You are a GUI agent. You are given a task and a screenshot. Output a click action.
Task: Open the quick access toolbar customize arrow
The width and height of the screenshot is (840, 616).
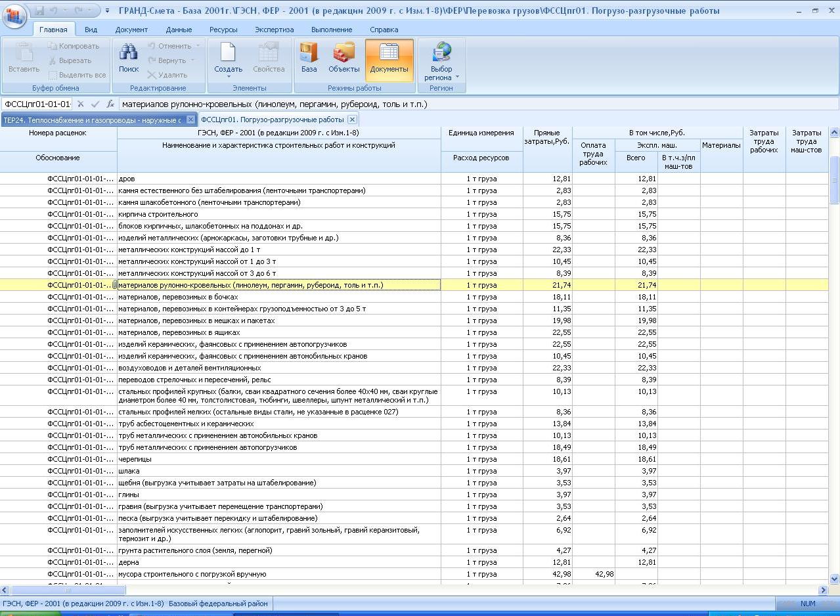pos(107,11)
